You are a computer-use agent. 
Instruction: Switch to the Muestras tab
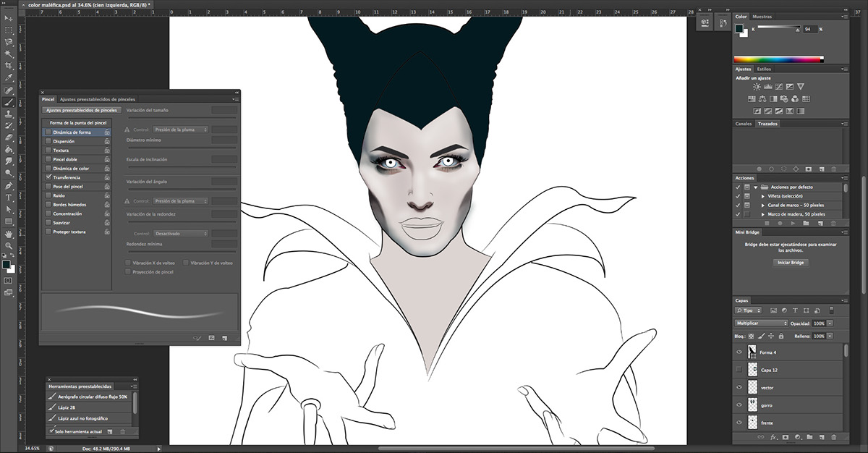pyautogui.click(x=762, y=17)
